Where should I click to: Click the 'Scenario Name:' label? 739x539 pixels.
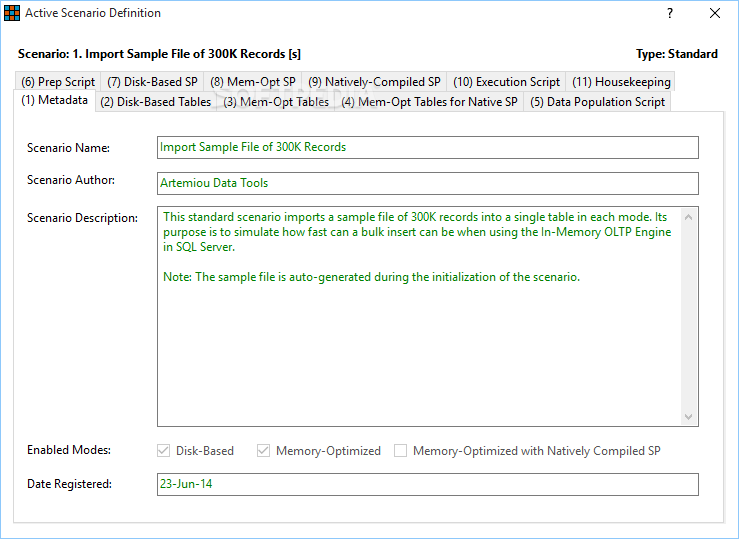[x=68, y=148]
